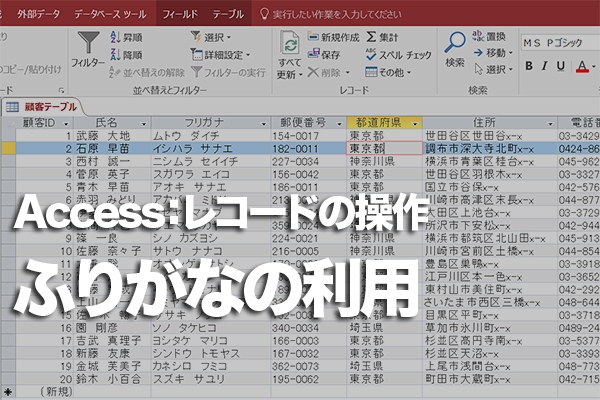
Task: Switch to the フィールド ribbon tab
Action: coord(180,14)
